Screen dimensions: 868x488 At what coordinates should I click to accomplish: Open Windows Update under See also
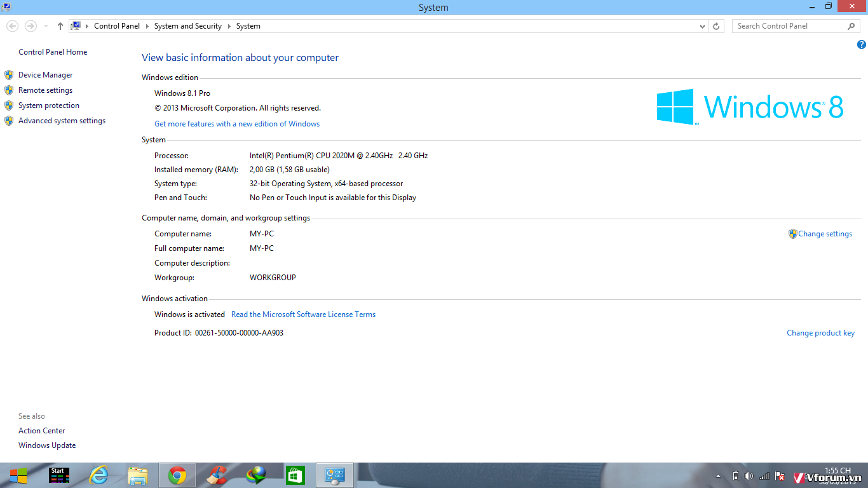[47, 445]
